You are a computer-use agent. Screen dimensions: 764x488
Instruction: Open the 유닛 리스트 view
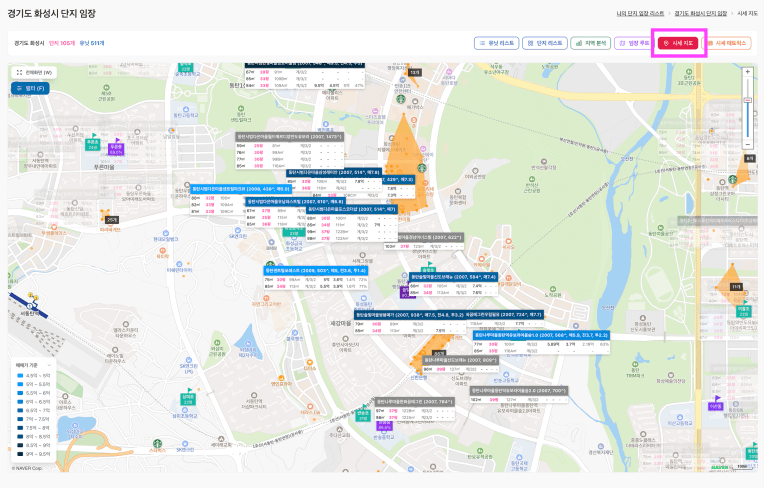click(495, 43)
